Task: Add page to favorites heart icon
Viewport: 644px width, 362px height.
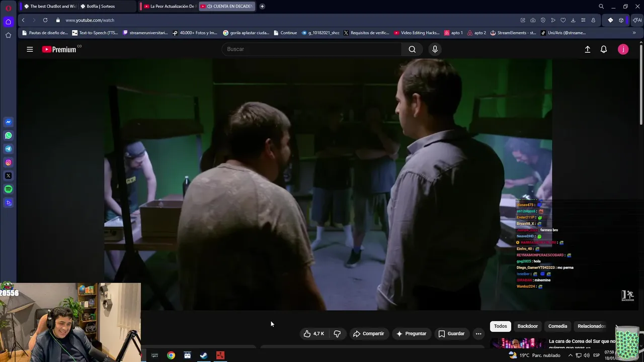Action: click(563, 20)
